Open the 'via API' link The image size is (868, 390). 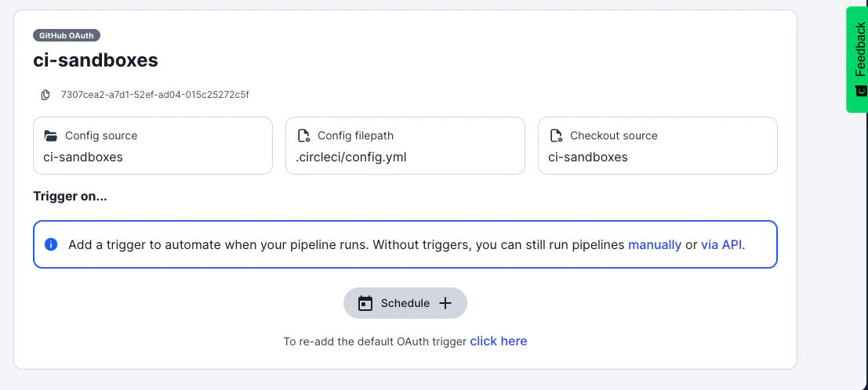[x=721, y=244]
